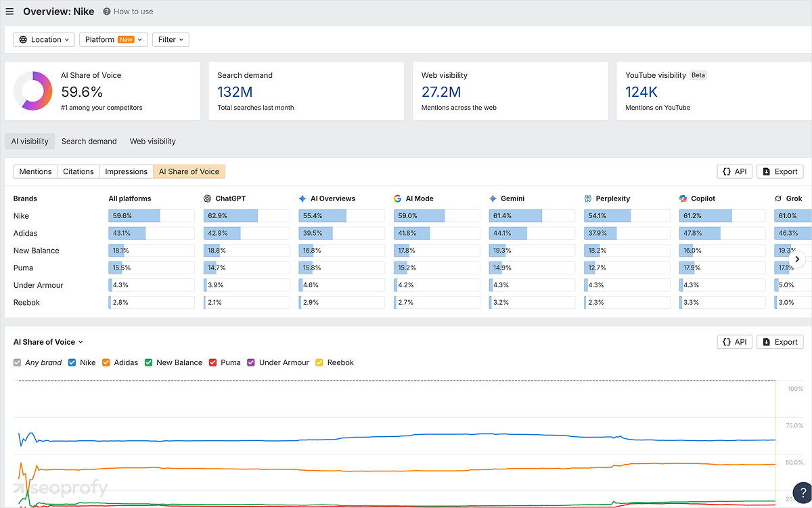Click the API button above the brands table
Screen dimensions: 812x508
(735, 171)
